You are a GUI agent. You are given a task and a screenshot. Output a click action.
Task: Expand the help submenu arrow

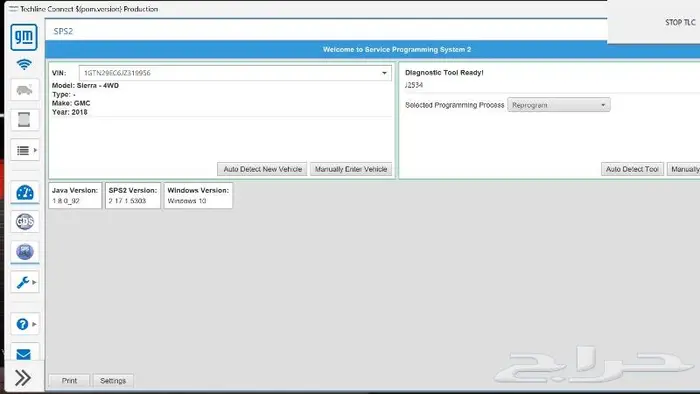click(35, 324)
